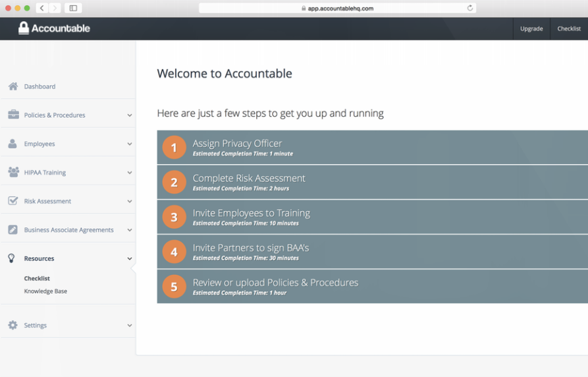Click the orange step 2 circle

point(174,182)
